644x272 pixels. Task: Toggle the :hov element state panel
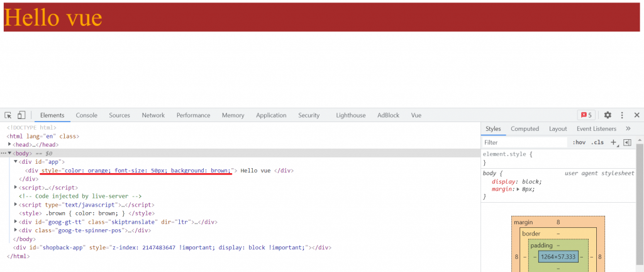(x=579, y=142)
